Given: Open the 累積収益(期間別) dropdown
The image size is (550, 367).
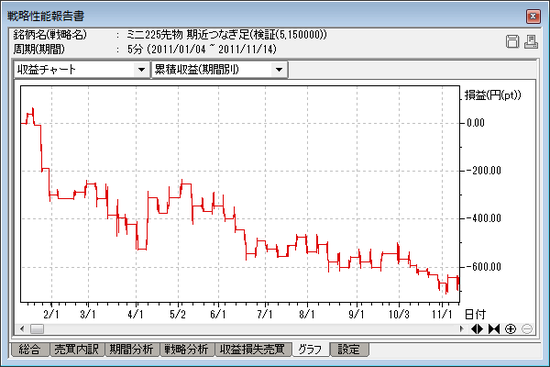Looking at the screenshot, I should click(279, 69).
